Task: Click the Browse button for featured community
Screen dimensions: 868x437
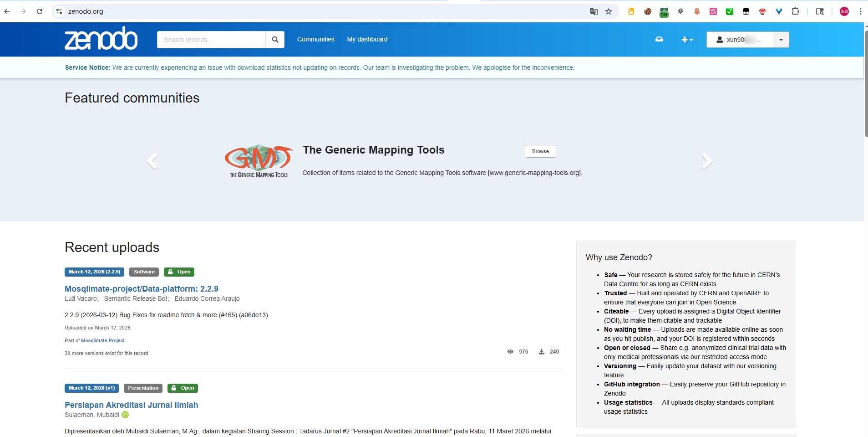Action: click(x=540, y=151)
